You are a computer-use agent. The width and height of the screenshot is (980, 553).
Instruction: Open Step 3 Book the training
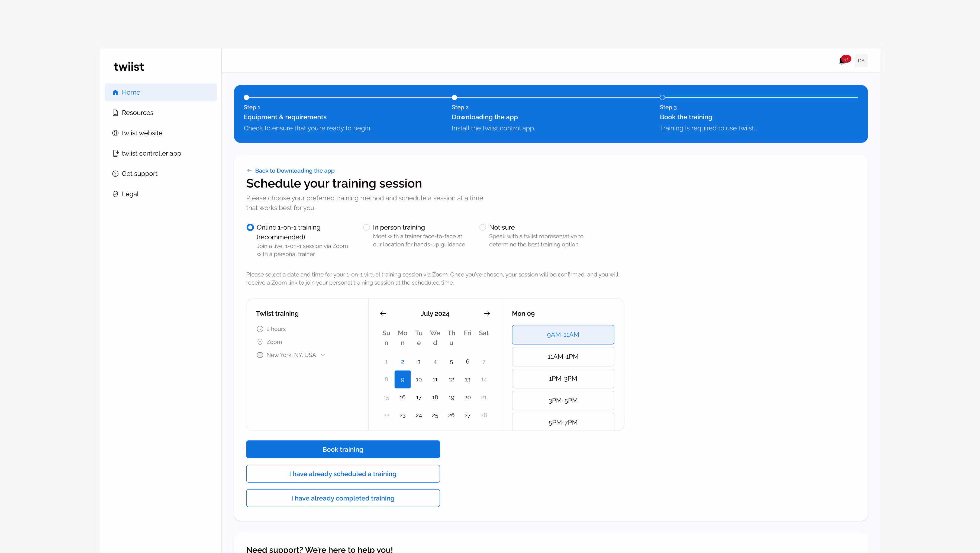pos(686,117)
